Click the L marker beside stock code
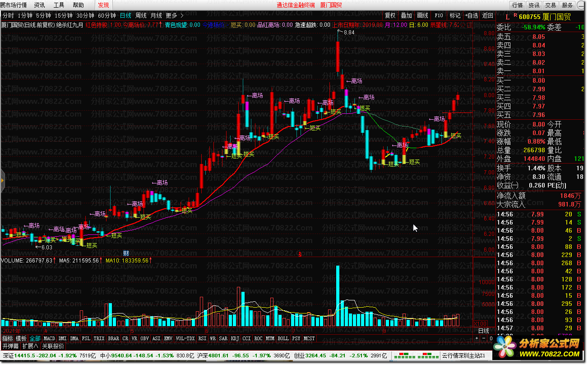This screenshot has height=365, width=588. (507, 17)
